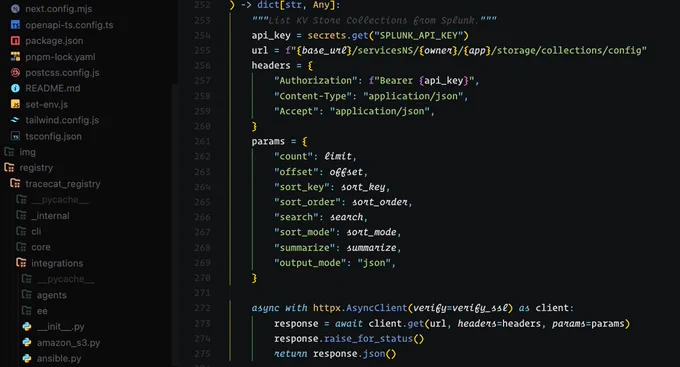Viewport: 680px width, 367px height.
Task: Click folder icon of tracecat_registry
Action: [x=15, y=184]
